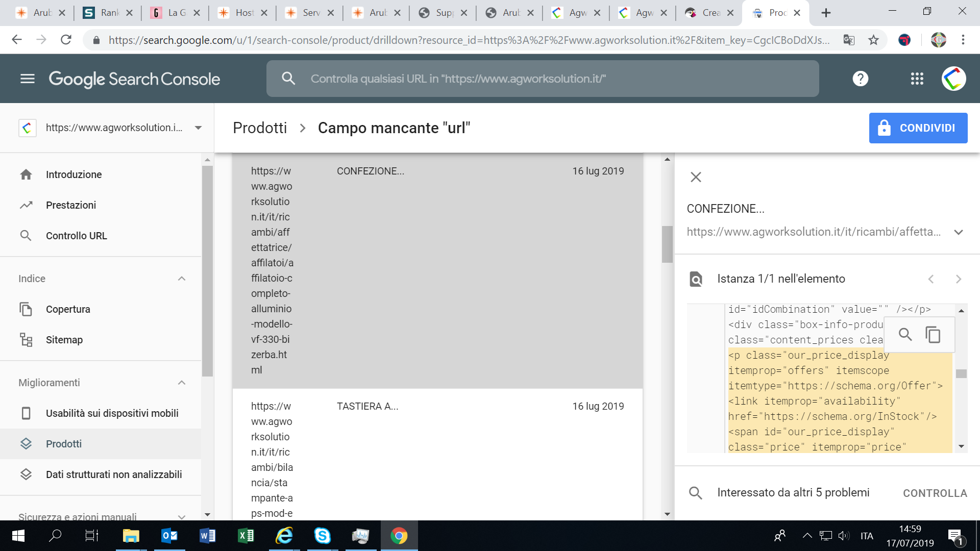Focus the URL inspection search field

[x=543, y=79]
